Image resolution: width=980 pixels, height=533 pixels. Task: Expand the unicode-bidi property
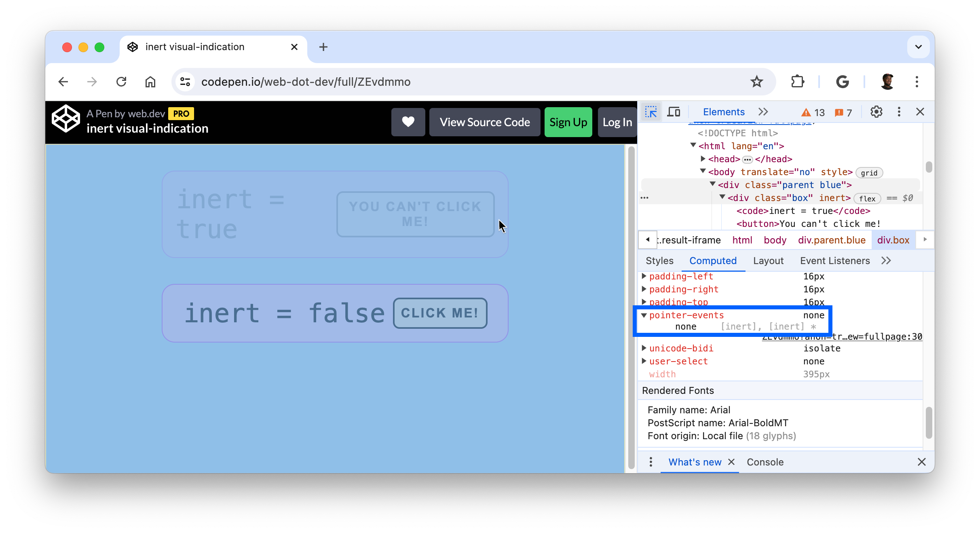pos(646,348)
